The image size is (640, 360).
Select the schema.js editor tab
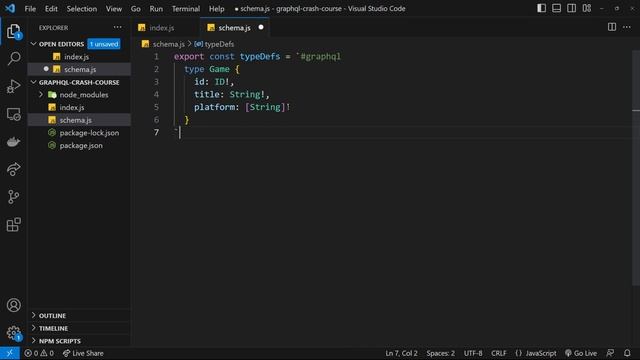click(235, 28)
